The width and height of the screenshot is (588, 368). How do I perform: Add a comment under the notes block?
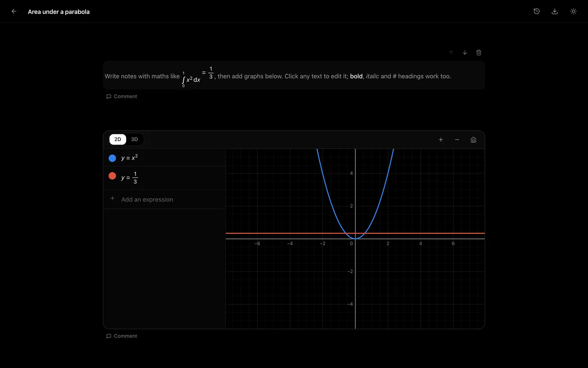tap(122, 96)
